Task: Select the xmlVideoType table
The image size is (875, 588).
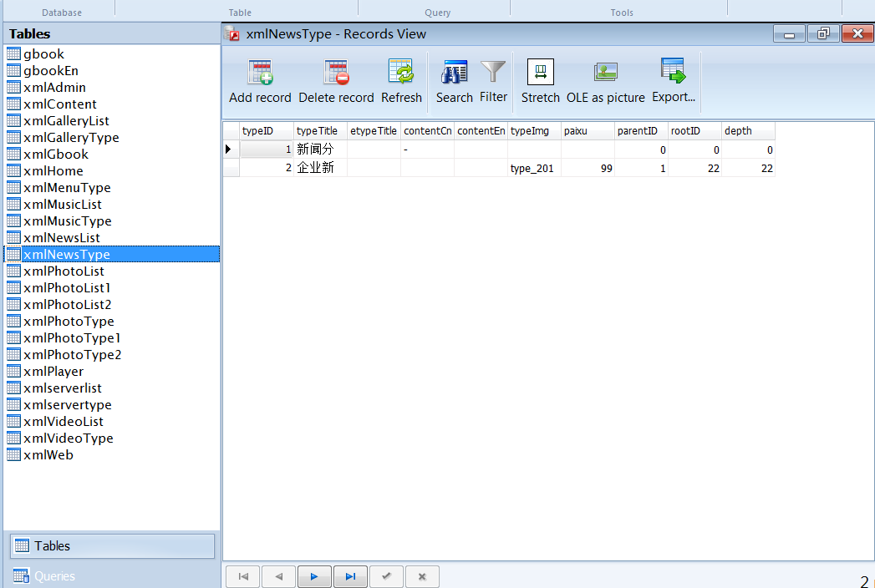Action: tap(68, 439)
